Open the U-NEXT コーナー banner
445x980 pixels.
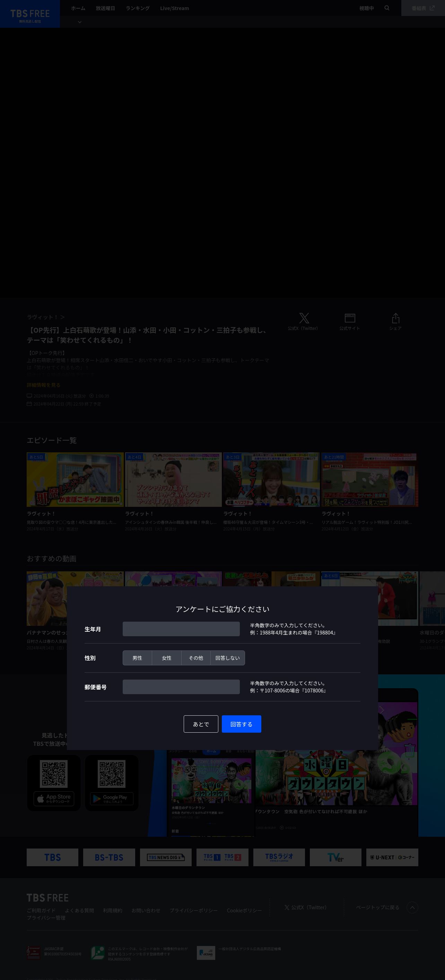point(392,857)
